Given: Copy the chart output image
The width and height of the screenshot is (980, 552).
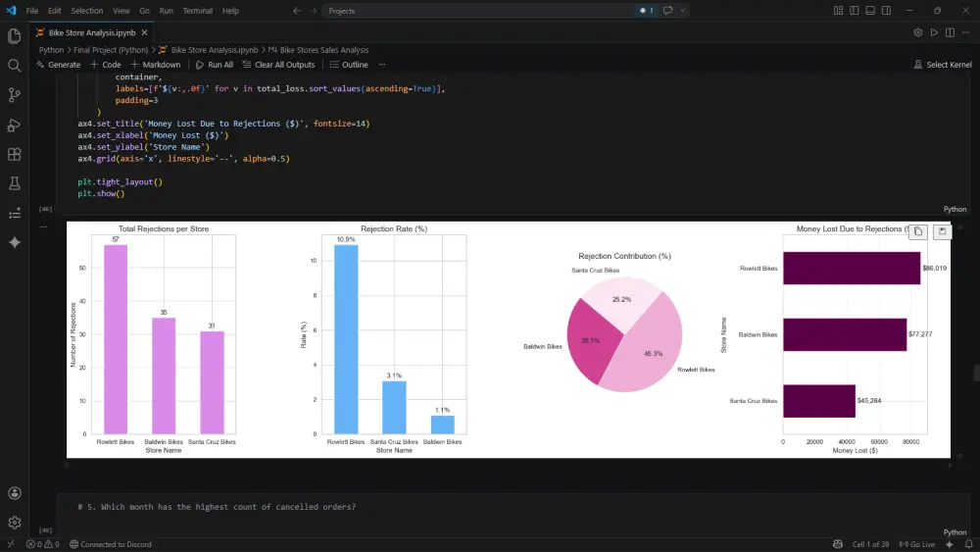Looking at the screenshot, I should click(x=918, y=231).
